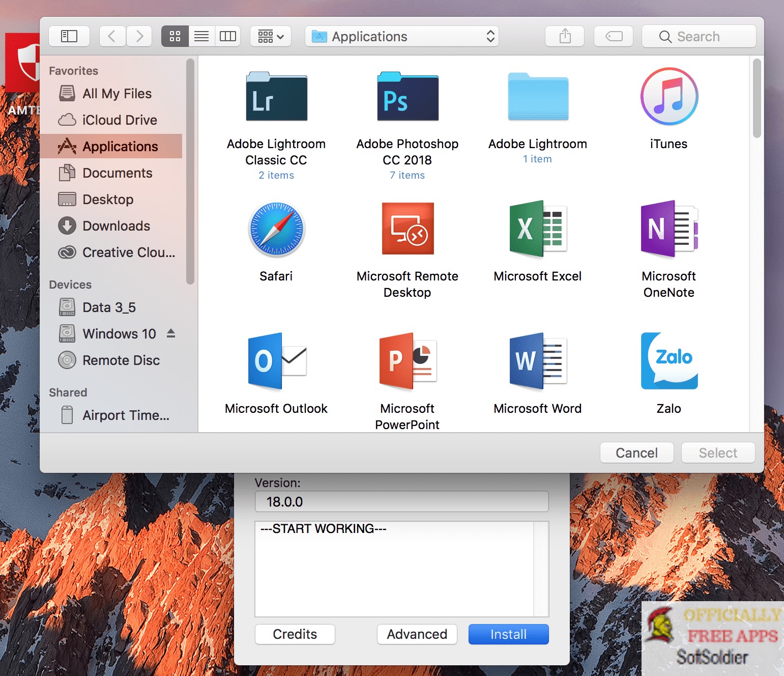
Task: Select the iTunes application icon
Action: 669,97
